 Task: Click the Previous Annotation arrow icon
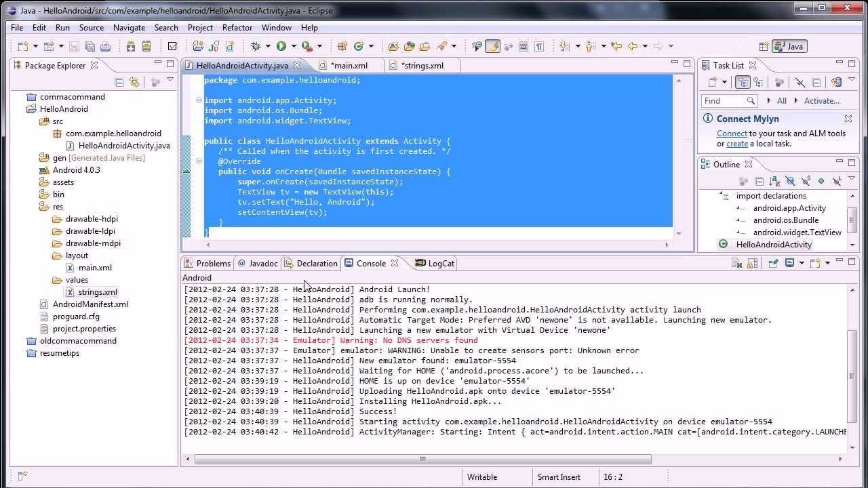pos(590,46)
